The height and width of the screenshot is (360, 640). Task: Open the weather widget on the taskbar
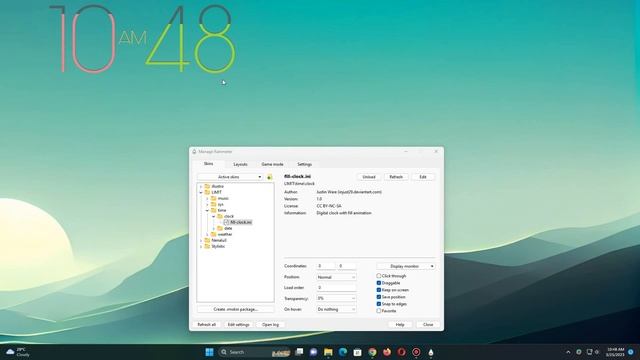pos(18,352)
